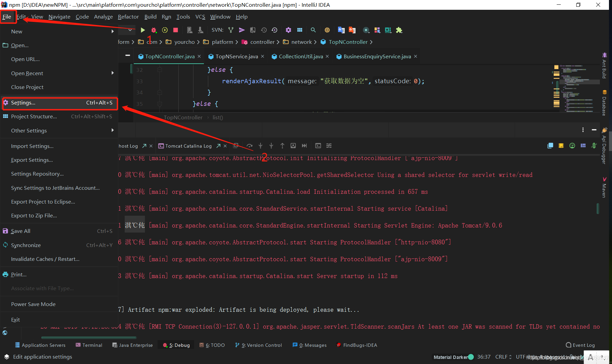Run to cursor debugger icon
612x364 pixels.
304,146
